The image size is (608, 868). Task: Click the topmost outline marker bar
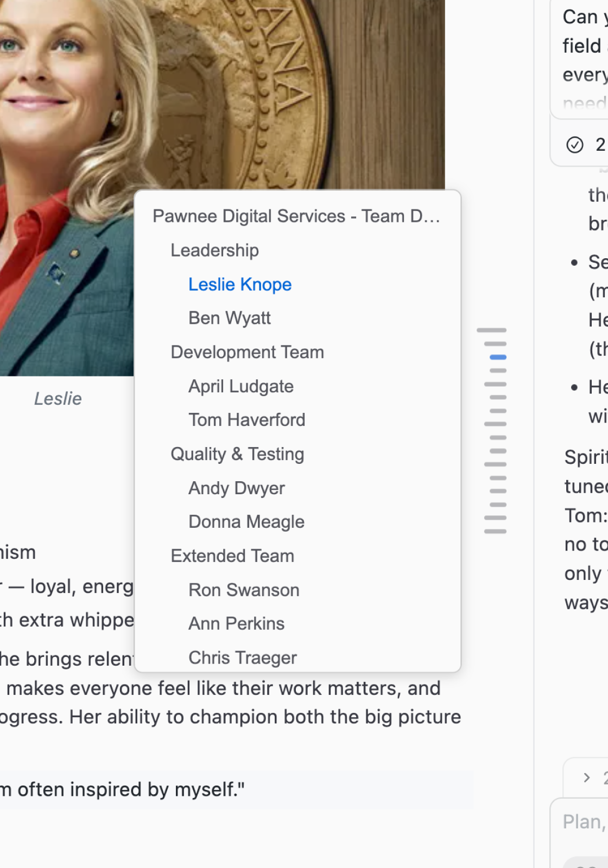coord(491,330)
